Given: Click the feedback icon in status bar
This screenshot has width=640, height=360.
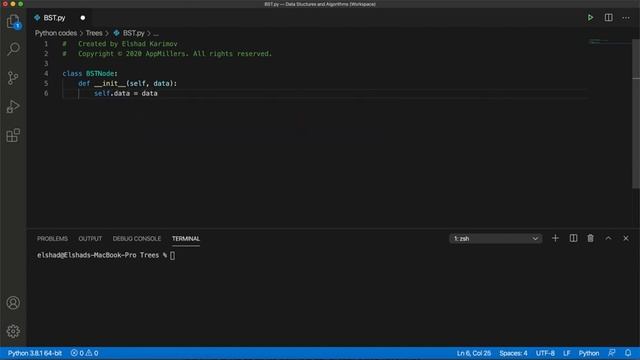Looking at the screenshot, I should click(x=611, y=353).
